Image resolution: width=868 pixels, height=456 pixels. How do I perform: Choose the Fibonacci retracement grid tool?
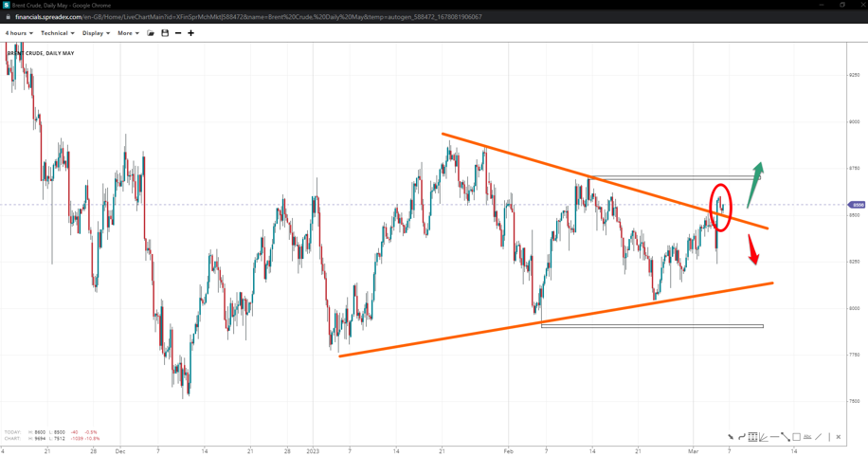(752, 437)
